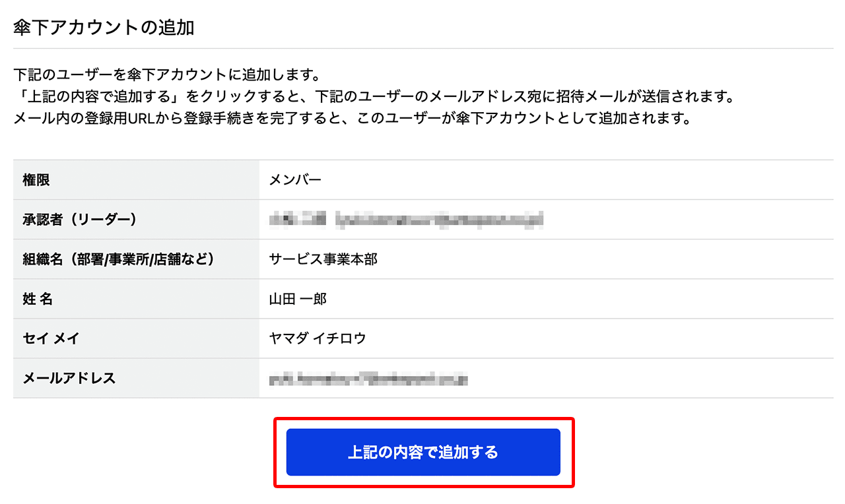Click the 上記の内容で追加する button
Viewport: 845px width, 504px height.
[x=422, y=453]
